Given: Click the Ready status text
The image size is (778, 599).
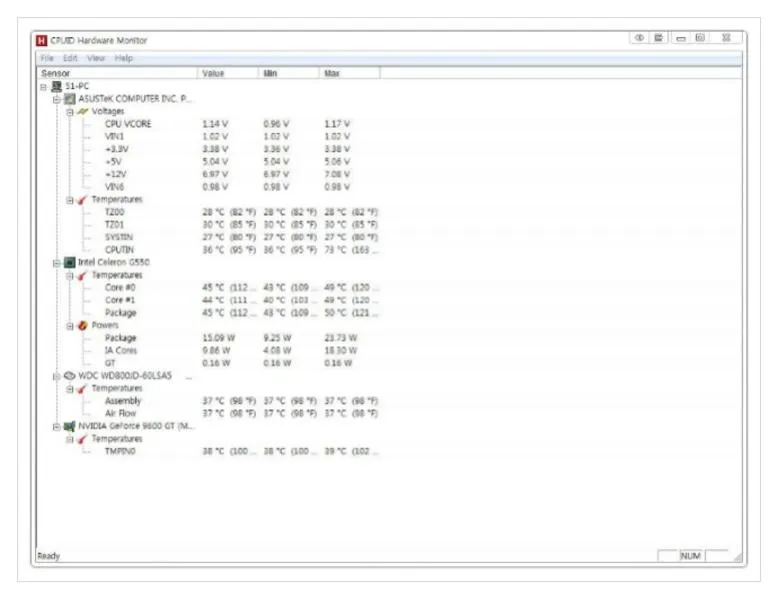Looking at the screenshot, I should pyautogui.click(x=49, y=556).
